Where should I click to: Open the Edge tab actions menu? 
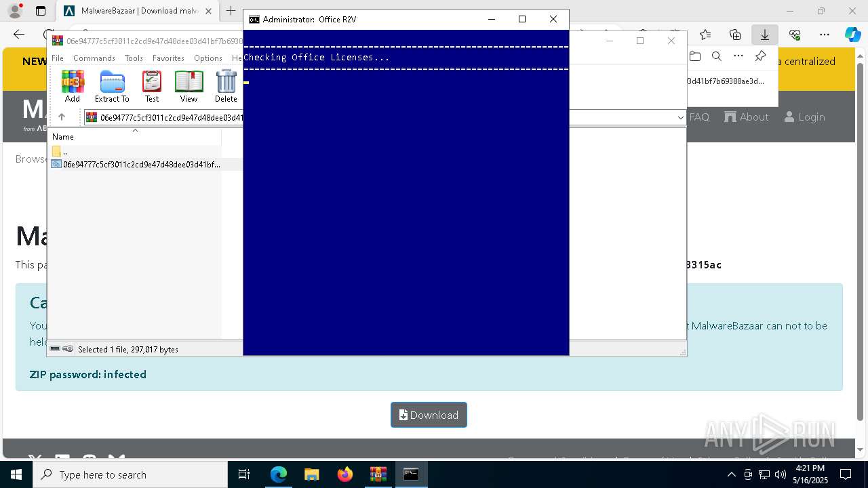coord(41,11)
